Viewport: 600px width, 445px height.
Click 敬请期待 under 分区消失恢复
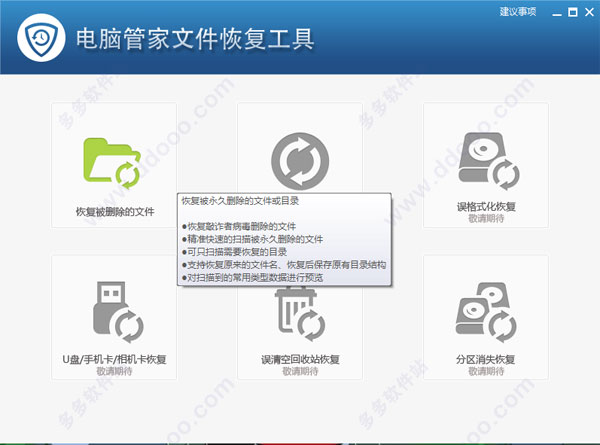[x=486, y=371]
